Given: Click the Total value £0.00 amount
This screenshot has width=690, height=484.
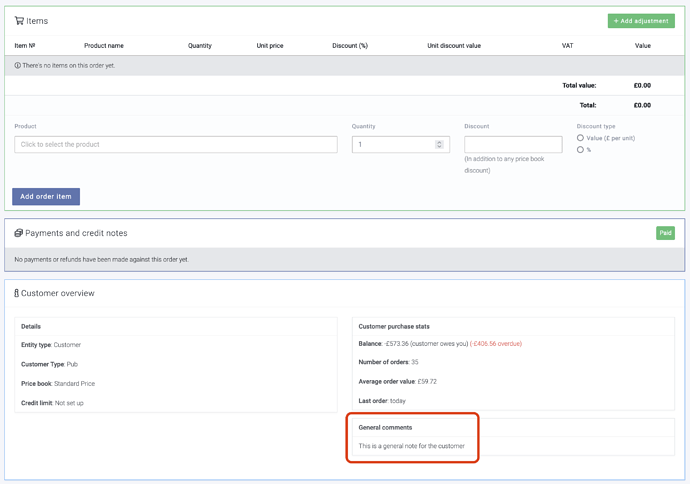Looking at the screenshot, I should [x=642, y=85].
